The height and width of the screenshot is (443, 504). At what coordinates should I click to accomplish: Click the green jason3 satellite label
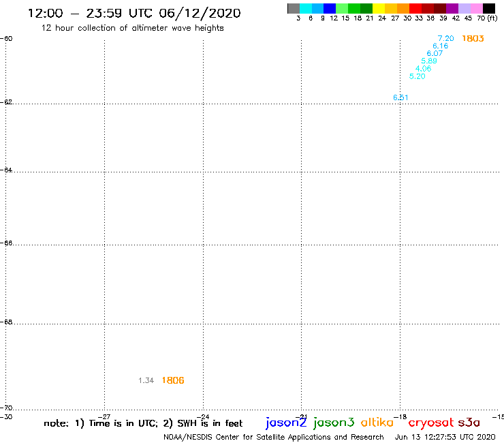[x=334, y=423]
